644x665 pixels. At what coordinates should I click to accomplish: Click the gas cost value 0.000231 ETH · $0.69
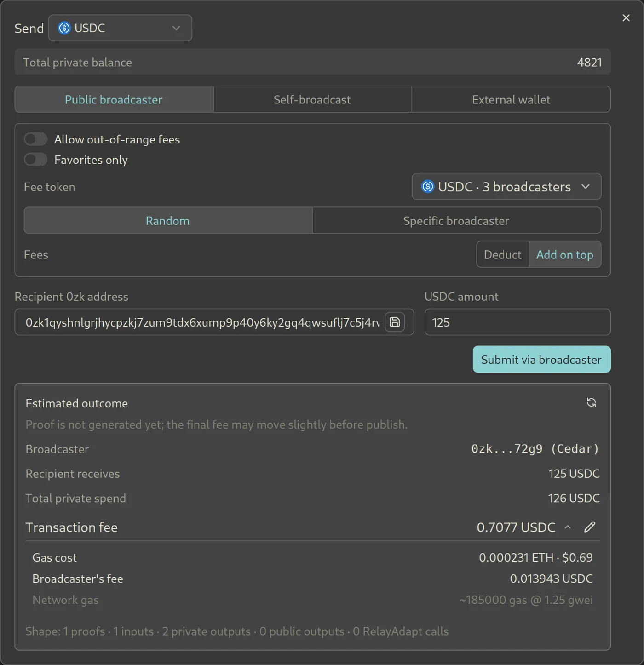tap(536, 557)
